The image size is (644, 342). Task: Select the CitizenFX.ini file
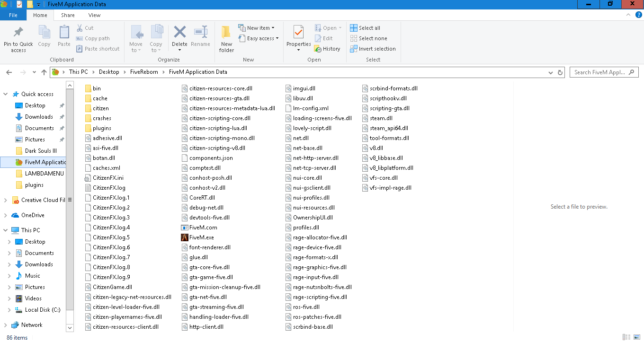tap(104, 178)
